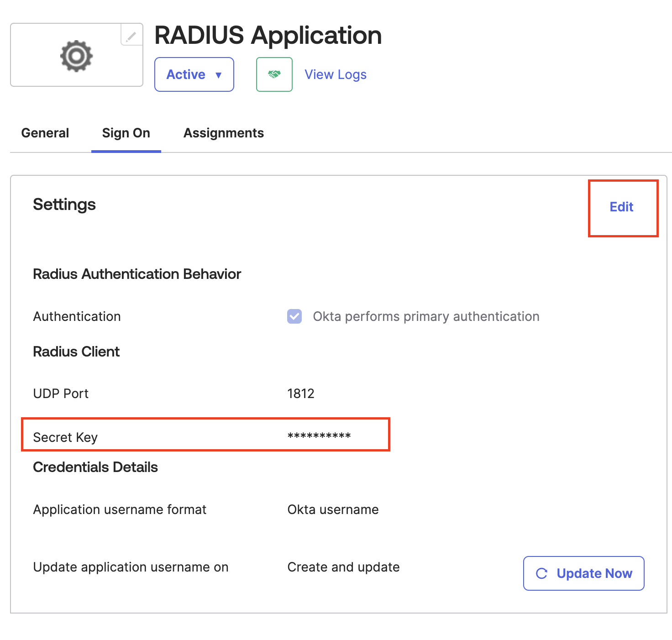Click the gear teeth of the application thumbnail

point(76,55)
